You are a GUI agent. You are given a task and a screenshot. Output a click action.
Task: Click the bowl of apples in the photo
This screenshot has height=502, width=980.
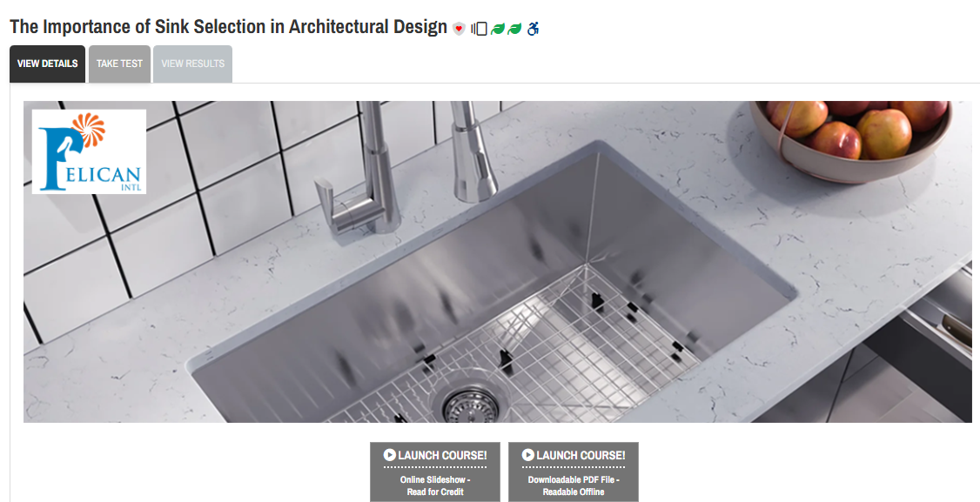click(852, 139)
